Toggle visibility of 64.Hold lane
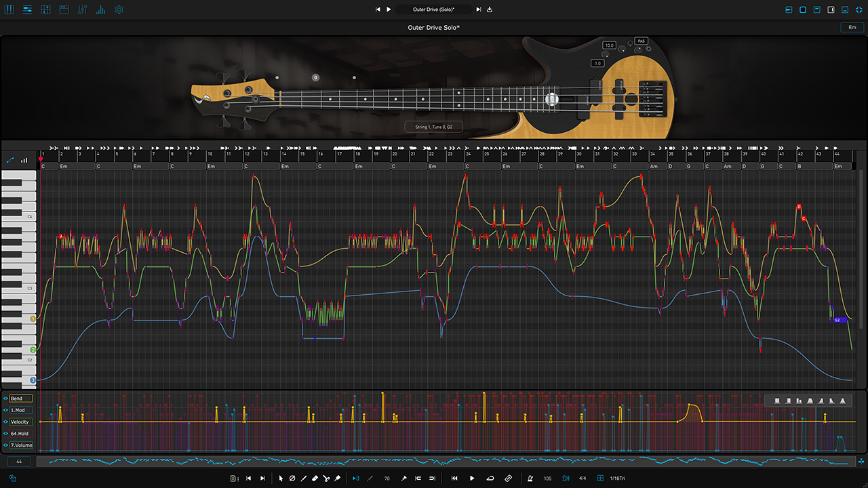The height and width of the screenshot is (488, 868). point(5,433)
